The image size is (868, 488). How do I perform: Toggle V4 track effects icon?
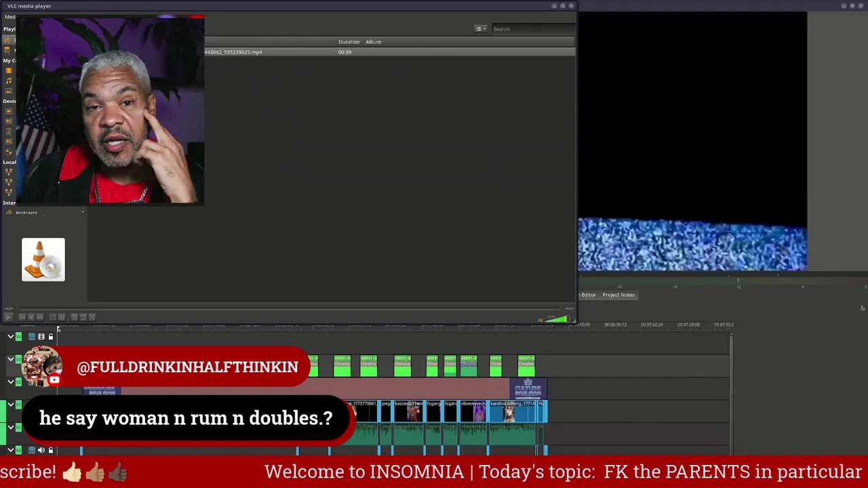(32, 337)
